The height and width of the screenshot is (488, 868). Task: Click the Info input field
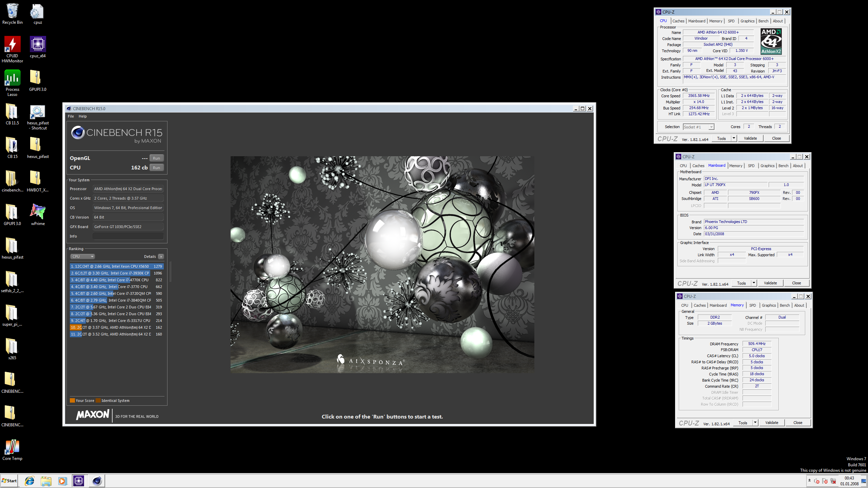click(x=128, y=236)
